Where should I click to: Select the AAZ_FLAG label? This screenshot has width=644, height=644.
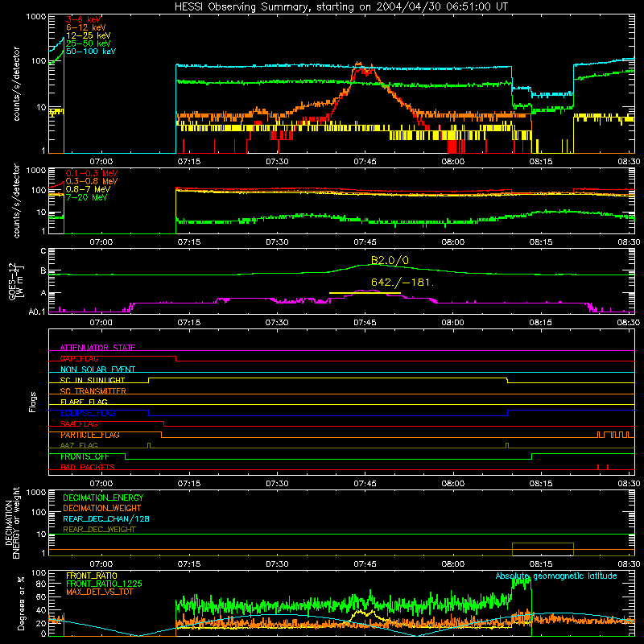79,445
